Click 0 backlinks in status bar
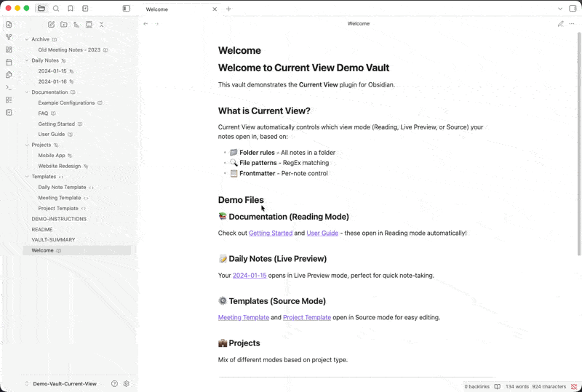The image size is (582, 392). click(x=477, y=386)
